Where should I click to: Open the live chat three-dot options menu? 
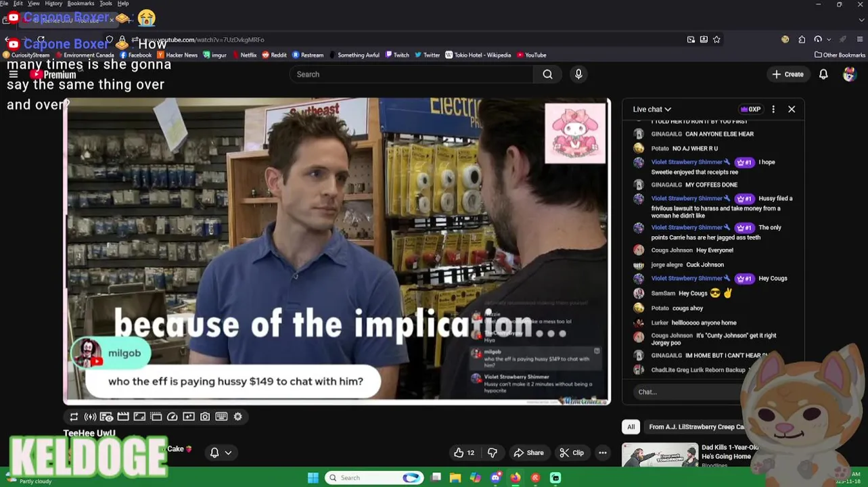tap(773, 109)
